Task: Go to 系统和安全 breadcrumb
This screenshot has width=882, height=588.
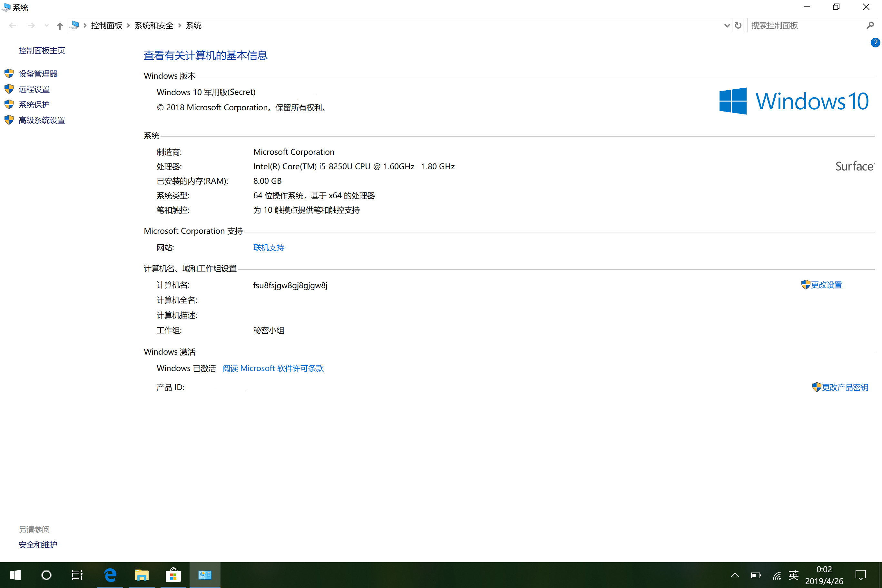Action: 154,25
